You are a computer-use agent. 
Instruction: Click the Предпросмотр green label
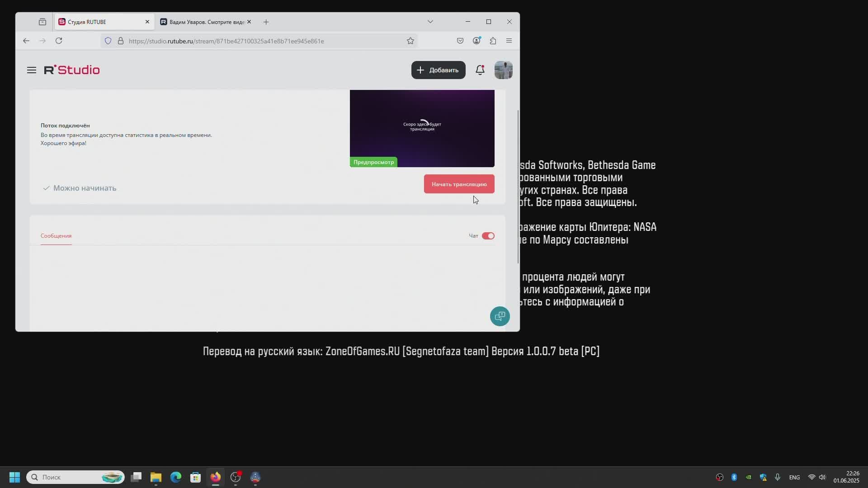[x=373, y=162]
